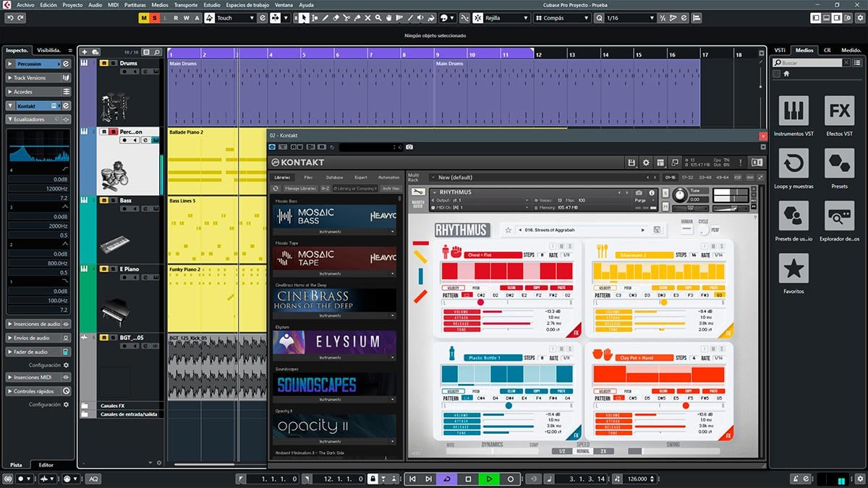Open track search magnifier in track list
Viewport: 868px width, 488px height.
(x=157, y=52)
